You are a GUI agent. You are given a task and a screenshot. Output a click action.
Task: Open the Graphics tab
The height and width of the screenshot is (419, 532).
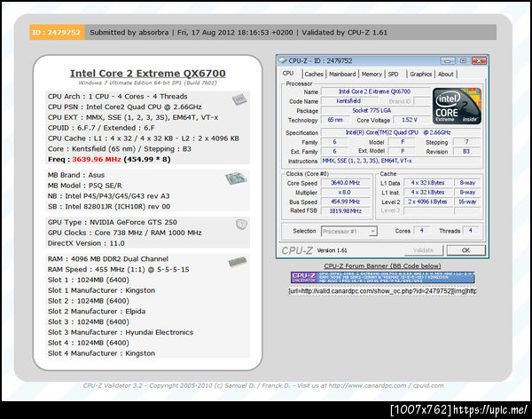click(x=420, y=74)
